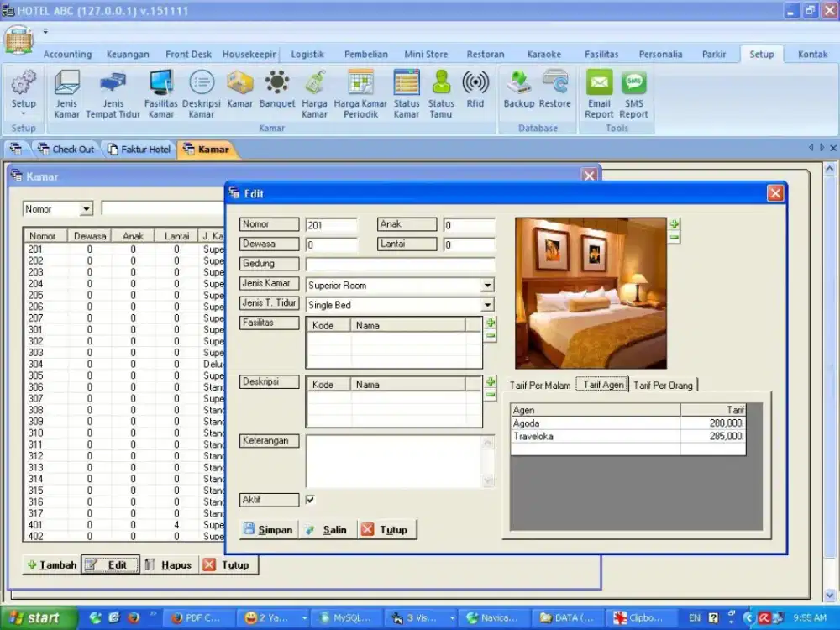840x630 pixels.
Task: Add a Fasilitas row with plus icon
Action: (x=491, y=323)
